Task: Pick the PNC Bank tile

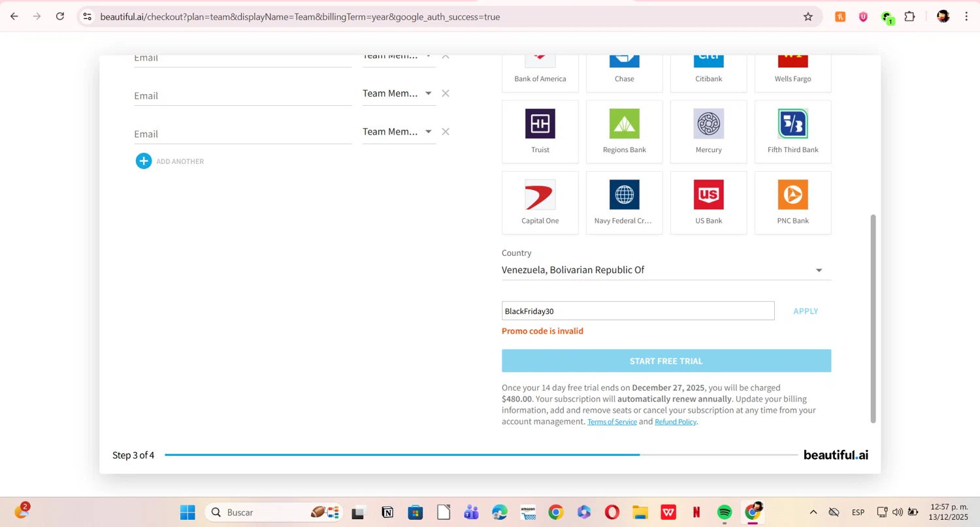Action: tap(792, 202)
